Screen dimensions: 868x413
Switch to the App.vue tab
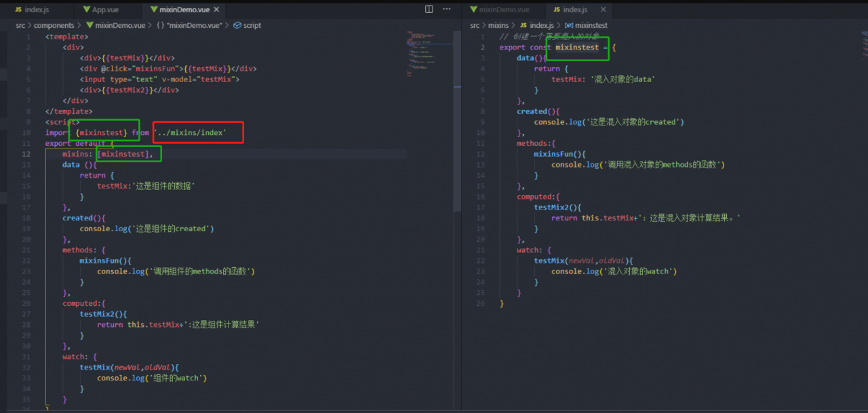coord(107,10)
